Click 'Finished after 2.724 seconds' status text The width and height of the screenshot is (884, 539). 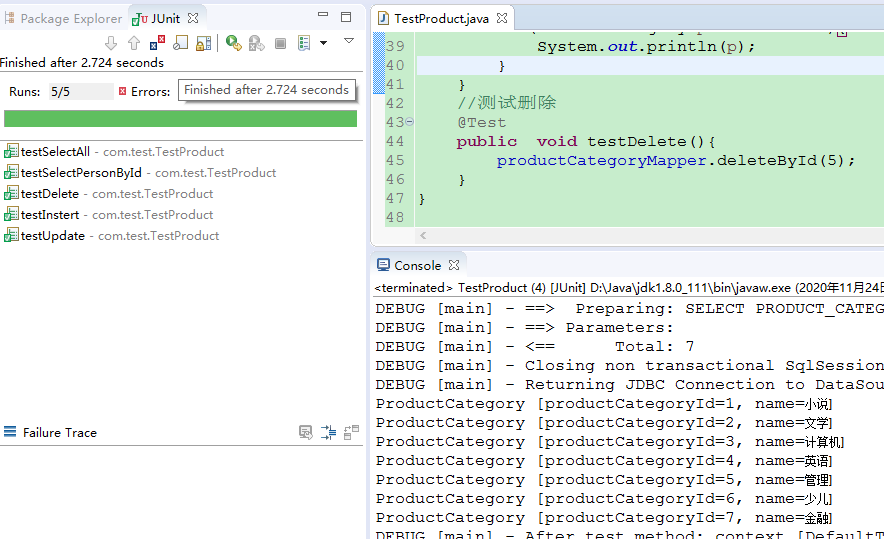point(82,63)
